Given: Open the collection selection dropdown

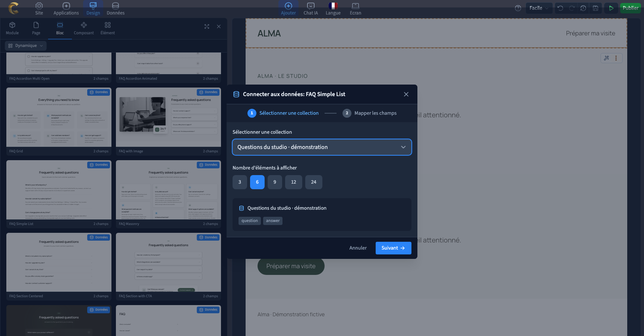Looking at the screenshot, I should click(322, 147).
